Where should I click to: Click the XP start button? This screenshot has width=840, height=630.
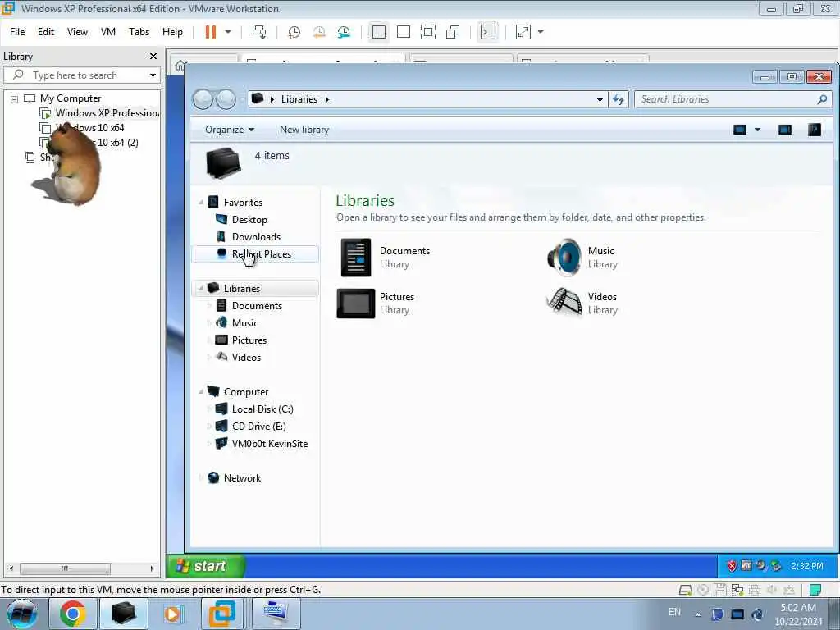[x=206, y=566]
